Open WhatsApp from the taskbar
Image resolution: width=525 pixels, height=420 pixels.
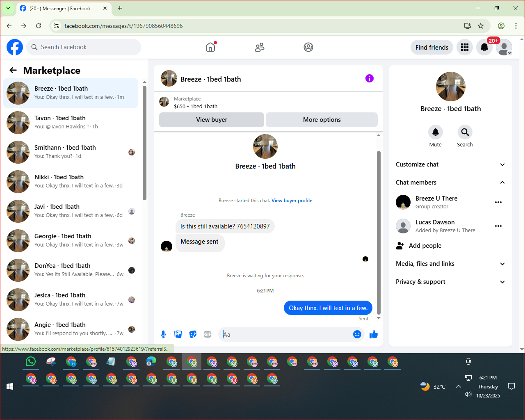[x=31, y=361]
